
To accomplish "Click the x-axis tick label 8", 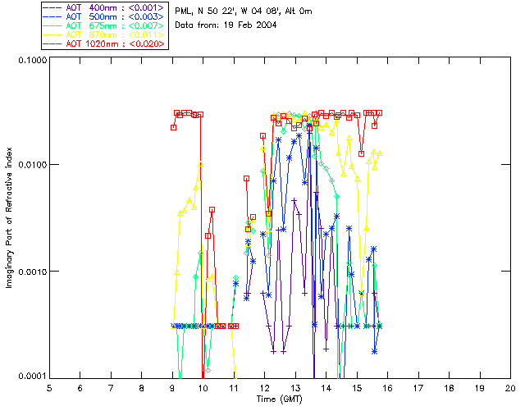I will pyautogui.click(x=141, y=388).
